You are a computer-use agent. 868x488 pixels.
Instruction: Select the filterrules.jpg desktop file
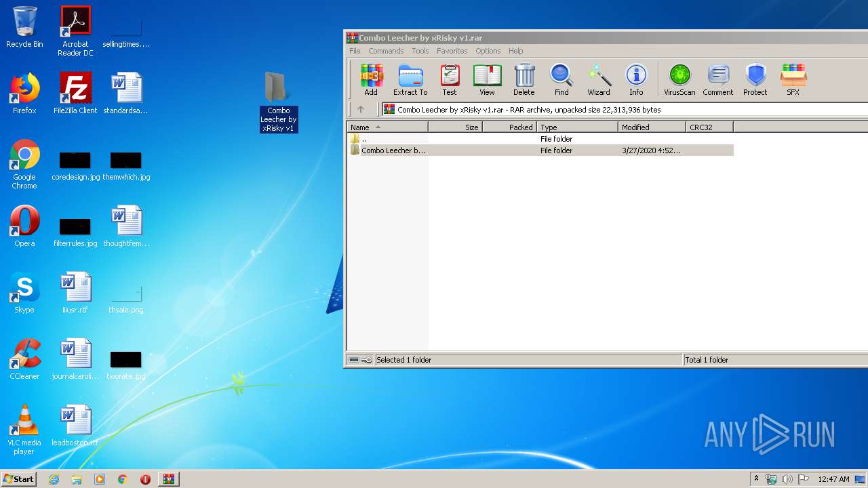point(75,232)
